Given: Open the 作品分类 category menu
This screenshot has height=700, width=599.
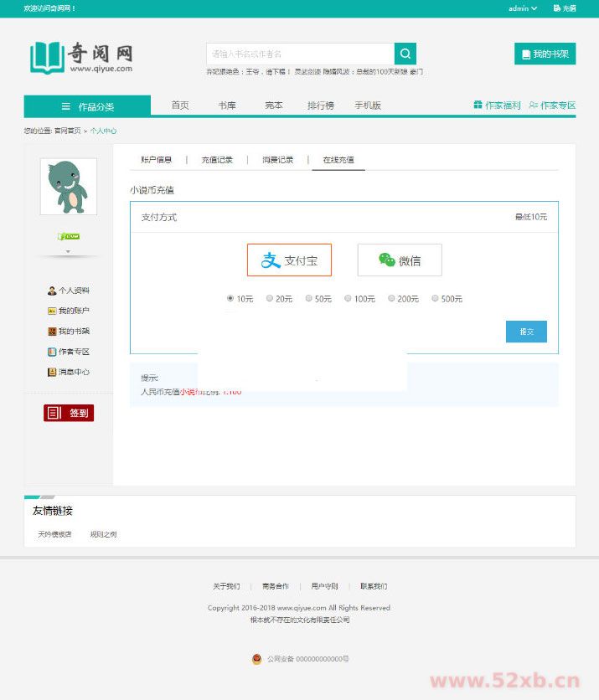Looking at the screenshot, I should click(87, 106).
